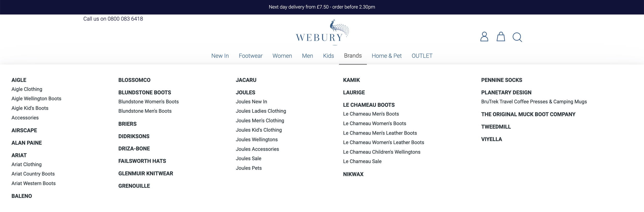
Task: Open Le Chameau Men's Boots
Action: coord(371,114)
